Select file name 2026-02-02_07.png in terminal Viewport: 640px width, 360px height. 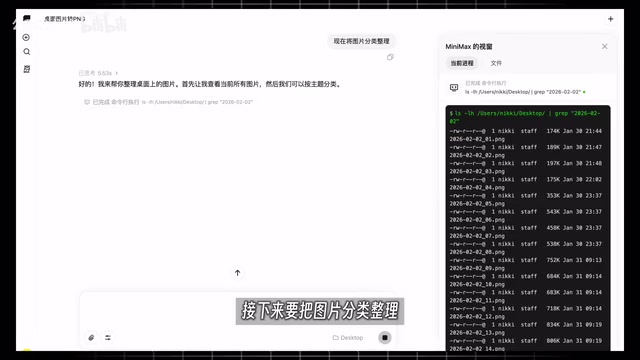477,236
